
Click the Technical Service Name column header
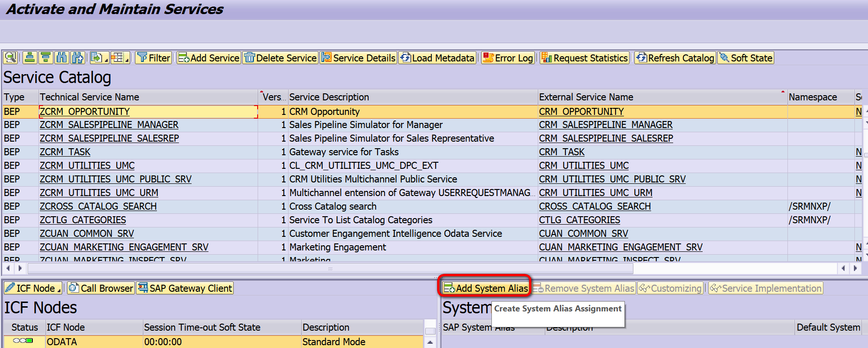click(x=148, y=97)
